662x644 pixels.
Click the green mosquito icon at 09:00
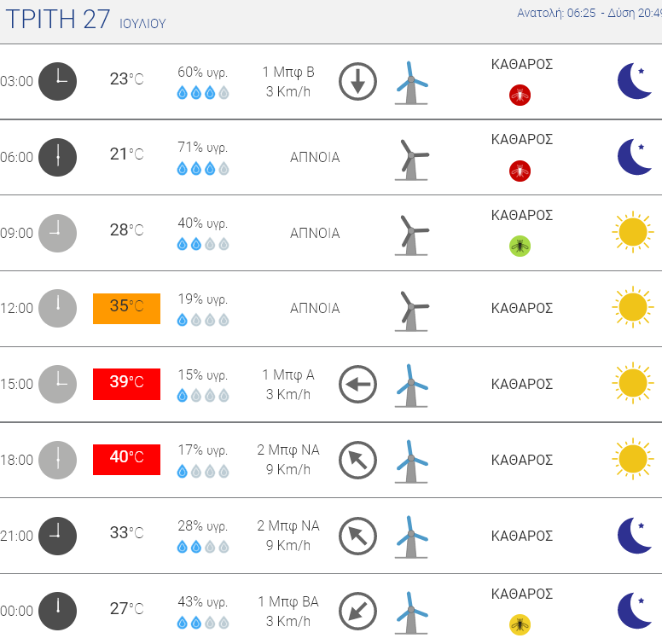coord(520,247)
